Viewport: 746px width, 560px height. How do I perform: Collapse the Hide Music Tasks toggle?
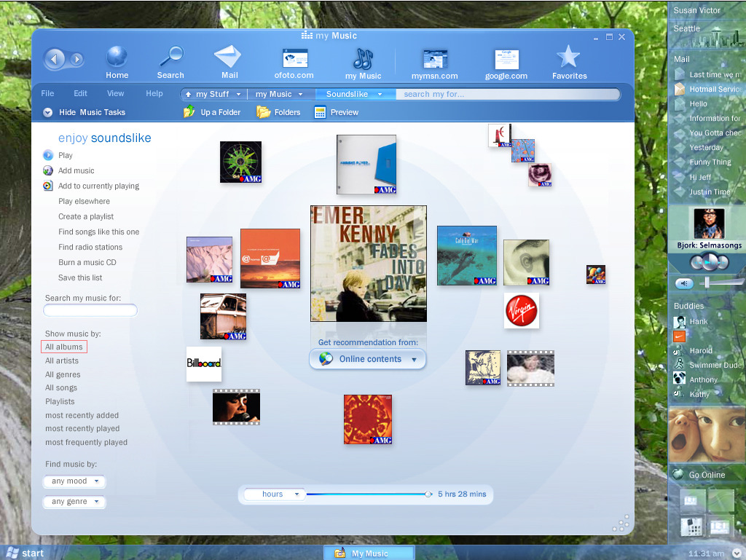(x=48, y=112)
